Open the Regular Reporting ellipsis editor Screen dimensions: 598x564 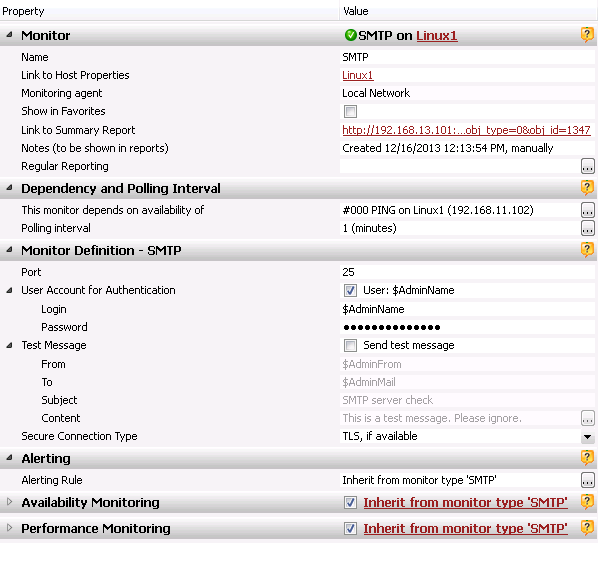(587, 166)
